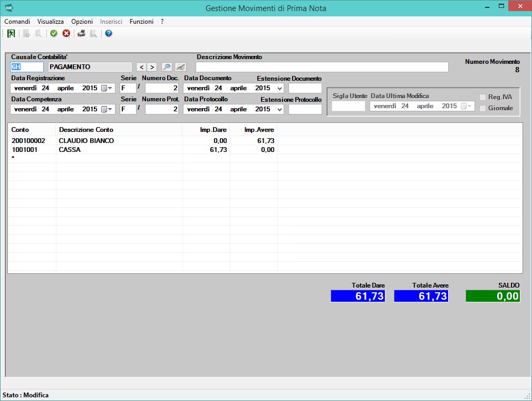This screenshot has height=401, width=532.
Task: Open help with the blue question icon
Action: tap(109, 34)
